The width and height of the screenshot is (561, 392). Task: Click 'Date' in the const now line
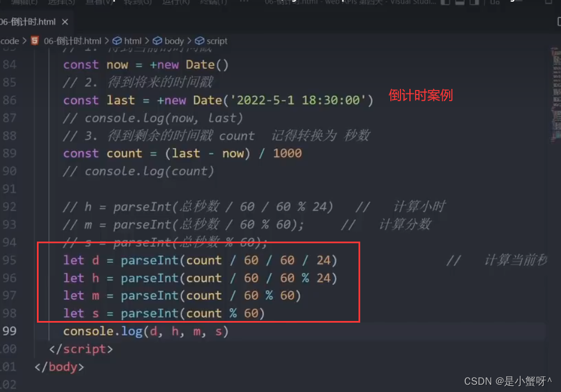200,65
